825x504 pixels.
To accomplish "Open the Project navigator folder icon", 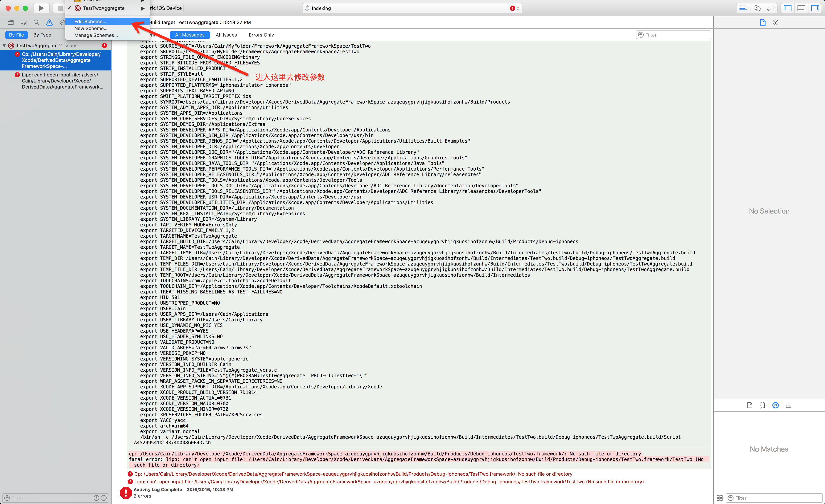I will click(11, 22).
